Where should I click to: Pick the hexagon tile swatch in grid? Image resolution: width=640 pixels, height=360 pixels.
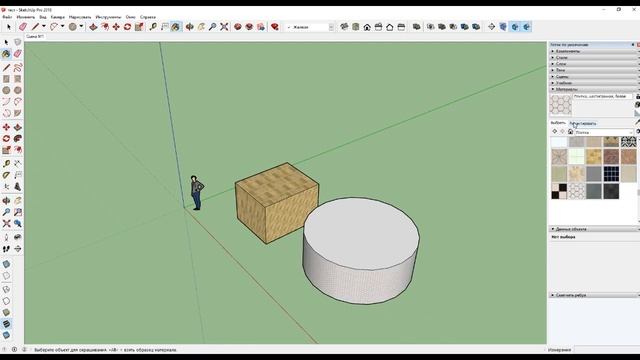point(576,191)
